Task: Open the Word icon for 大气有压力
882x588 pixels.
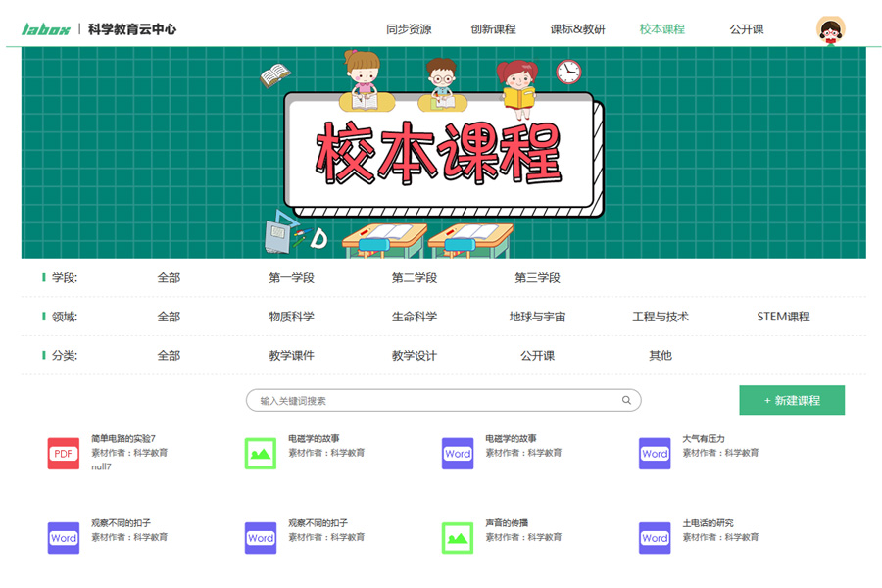Action: [655, 454]
